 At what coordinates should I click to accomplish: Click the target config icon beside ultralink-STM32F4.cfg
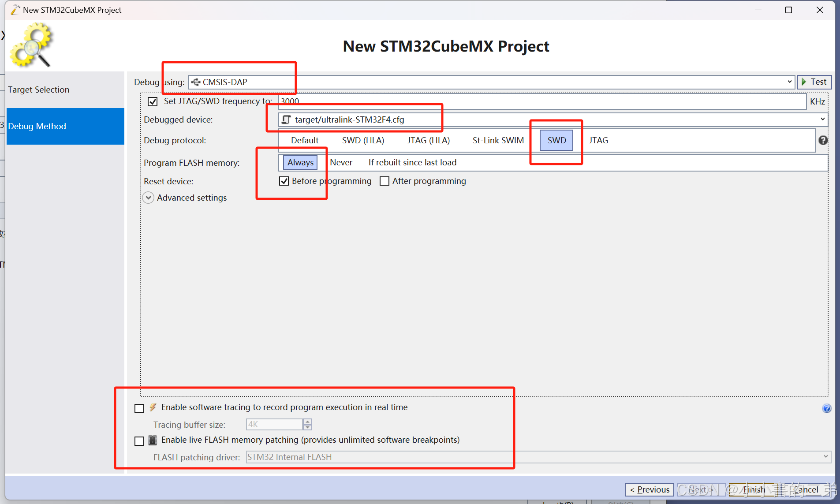[286, 119]
